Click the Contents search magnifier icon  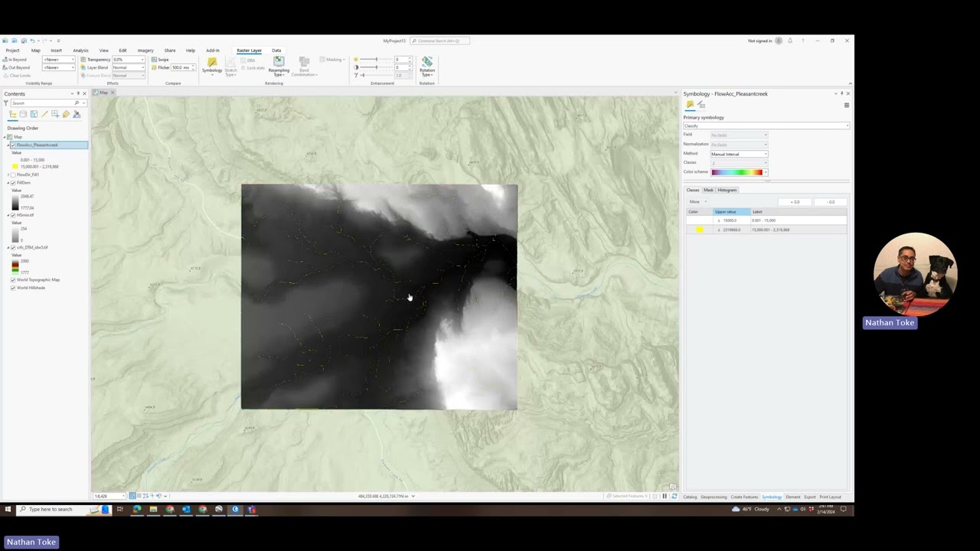(x=77, y=103)
